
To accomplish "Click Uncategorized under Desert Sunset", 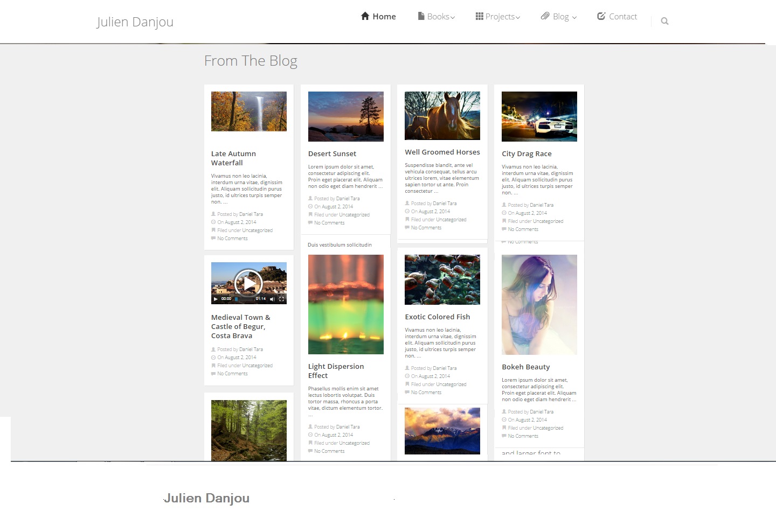I will point(355,215).
